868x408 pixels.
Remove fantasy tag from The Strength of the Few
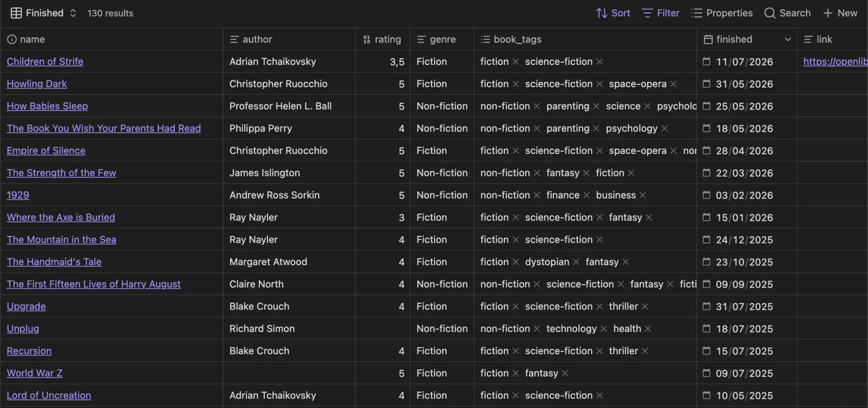pyautogui.click(x=586, y=173)
